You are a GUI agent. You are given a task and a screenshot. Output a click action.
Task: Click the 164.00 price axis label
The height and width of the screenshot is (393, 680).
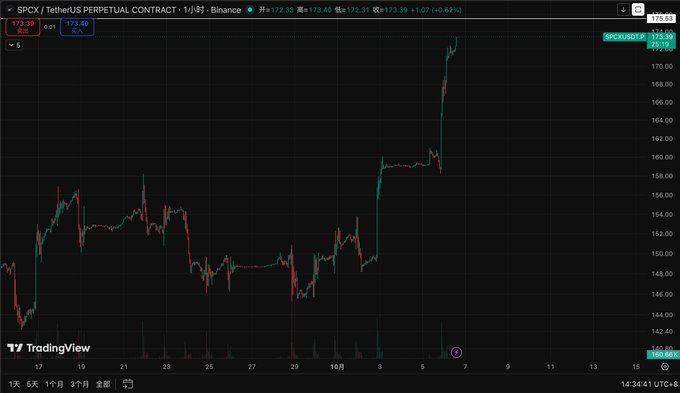tap(662, 120)
